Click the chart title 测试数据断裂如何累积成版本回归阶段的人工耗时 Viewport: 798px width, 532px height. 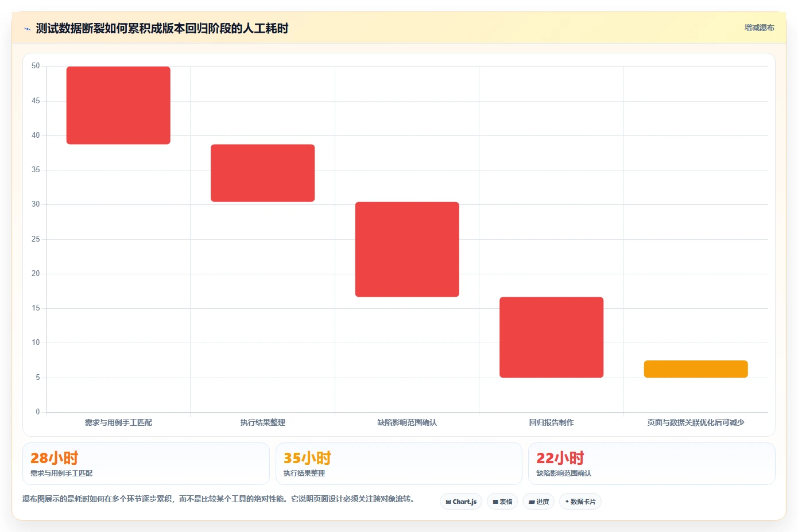point(162,28)
